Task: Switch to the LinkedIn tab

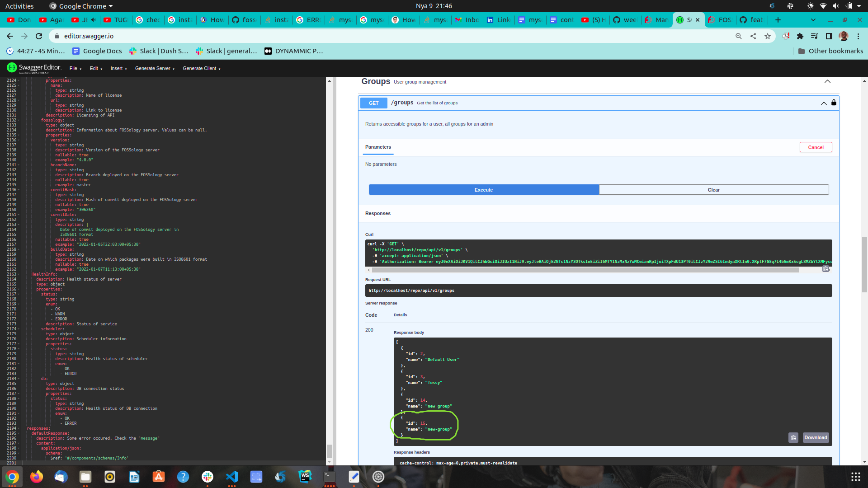Action: pyautogui.click(x=499, y=20)
